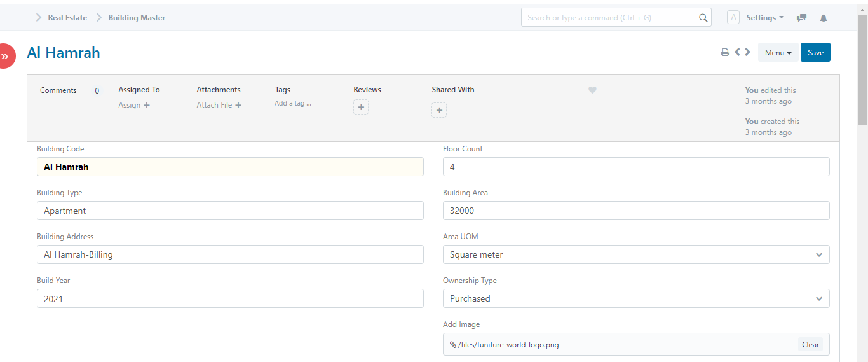868x362 pixels.
Task: Click the Comments label
Action: point(58,90)
